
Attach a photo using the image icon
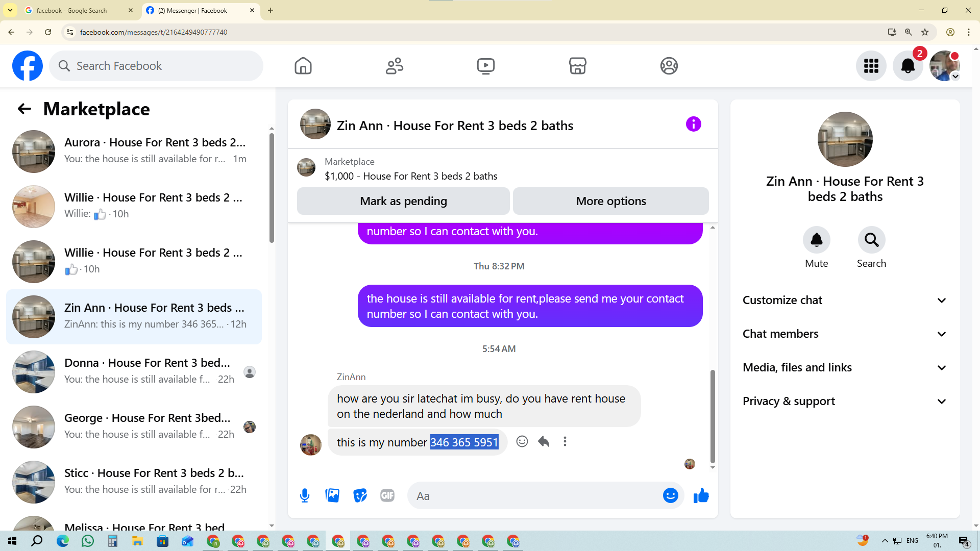coord(332,495)
